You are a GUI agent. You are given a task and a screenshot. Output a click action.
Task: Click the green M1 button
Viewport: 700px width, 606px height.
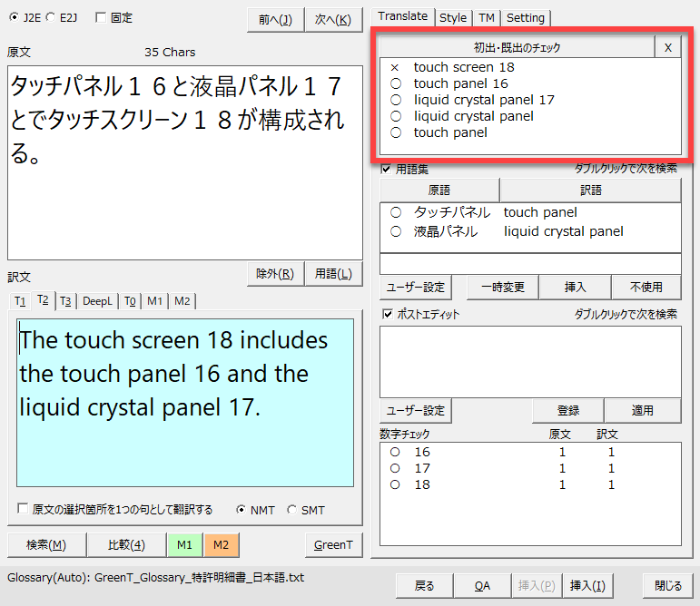coord(184,544)
